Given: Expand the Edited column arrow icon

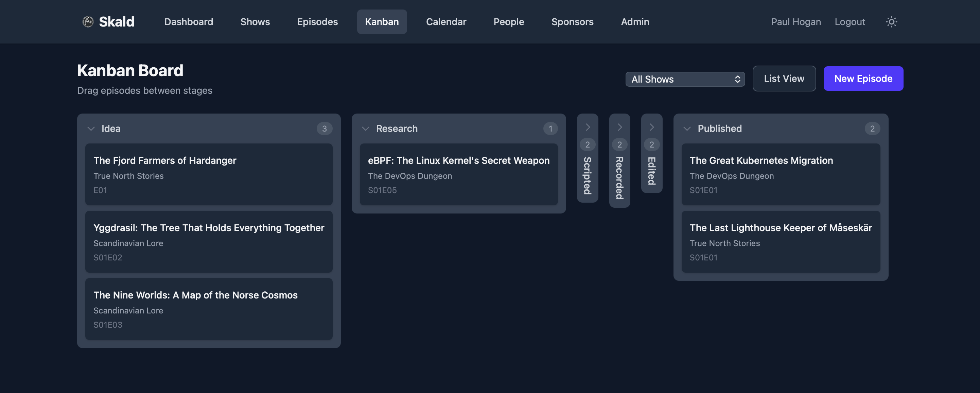Looking at the screenshot, I should (652, 127).
